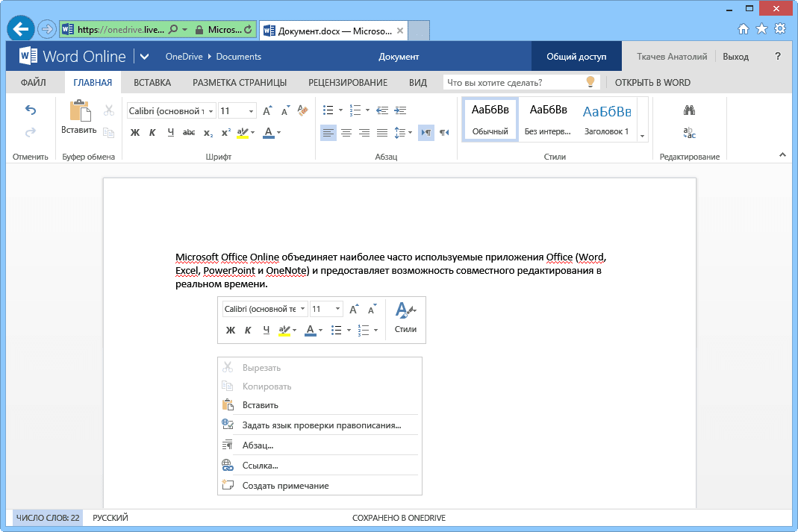Click ОТКРЫТЬ В WORD
The height and width of the screenshot is (532, 798).
pyautogui.click(x=652, y=82)
